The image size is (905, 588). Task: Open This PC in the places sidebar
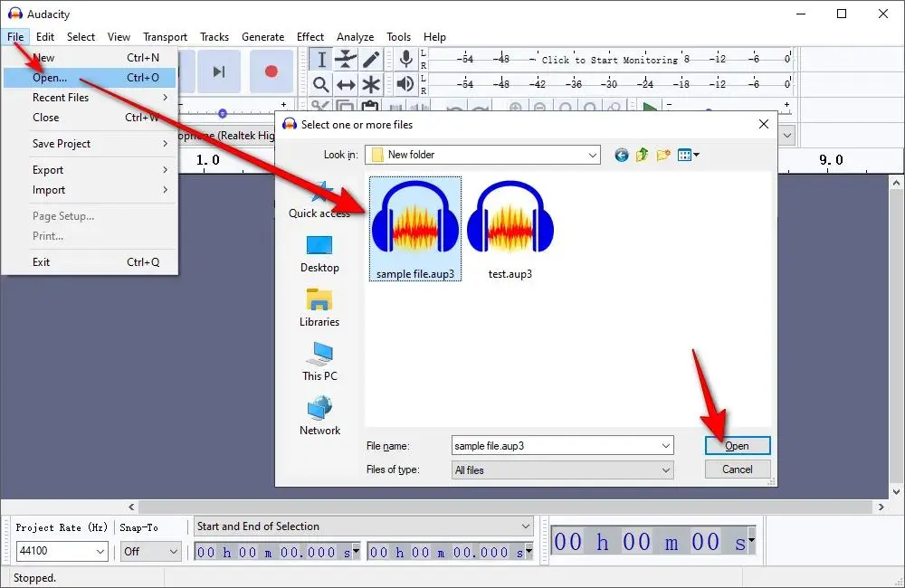tap(319, 362)
